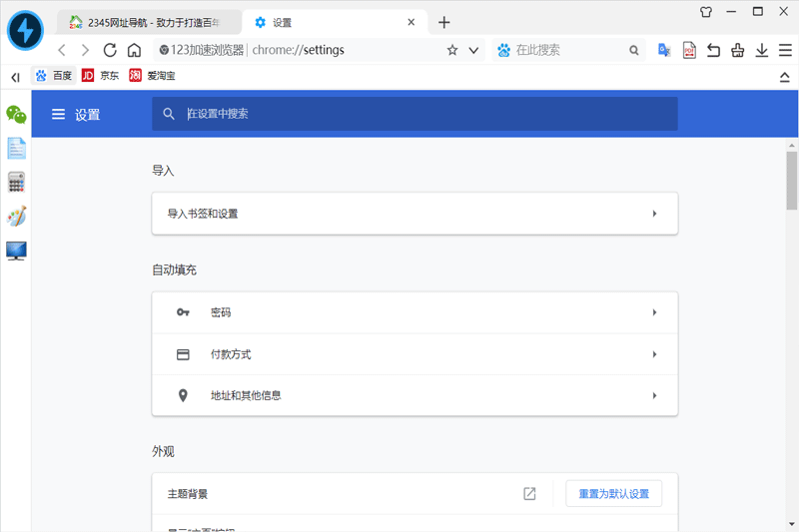Viewport: 799px width, 532px height.
Task: Open the downloads arrow icon
Action: pos(762,50)
